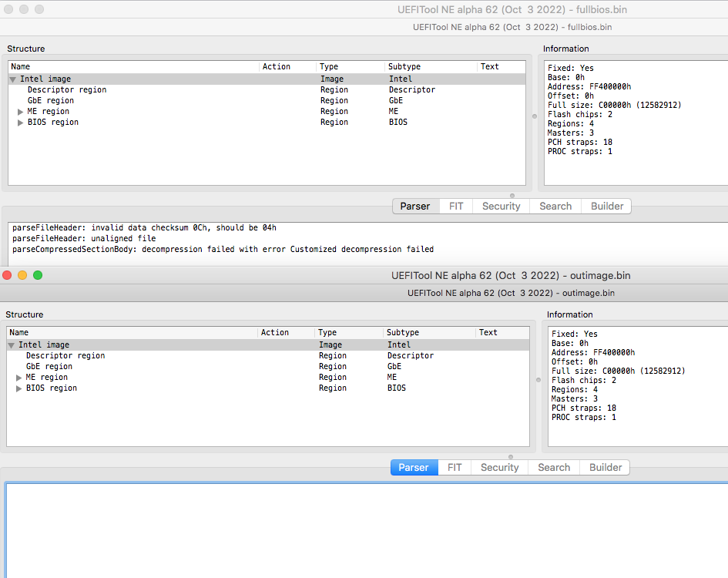
Task: Open Builder tab in fullbios.bin window
Action: pos(606,207)
